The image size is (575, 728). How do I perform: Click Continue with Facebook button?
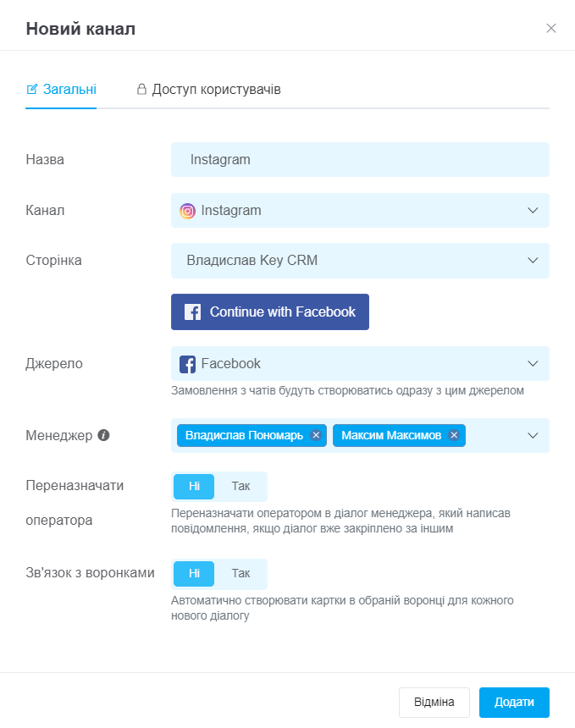[270, 312]
